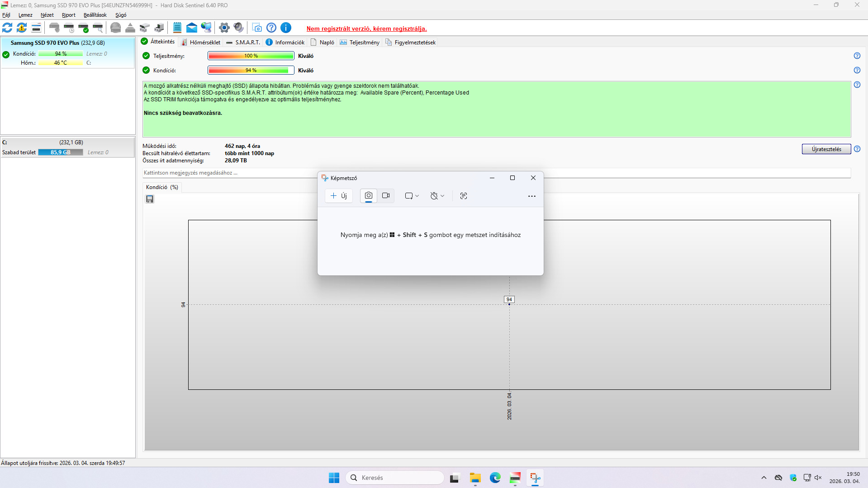Click the screenshot camera toolbar icon

click(x=257, y=28)
